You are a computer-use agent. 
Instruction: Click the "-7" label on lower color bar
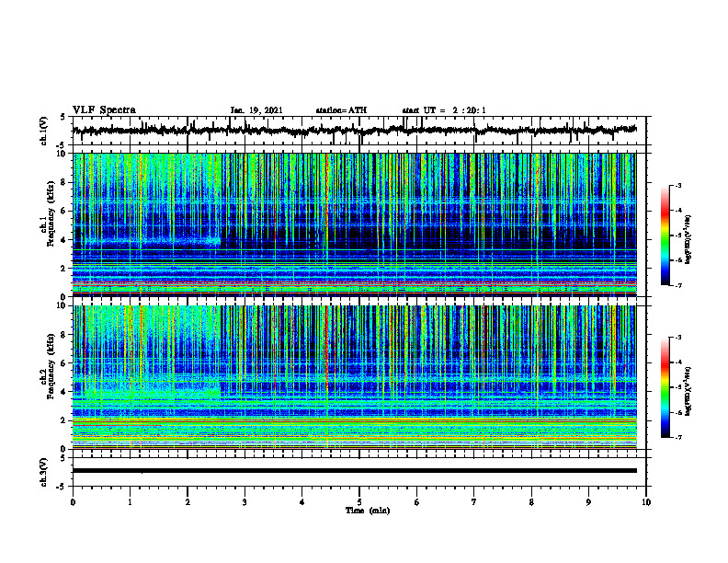point(678,437)
